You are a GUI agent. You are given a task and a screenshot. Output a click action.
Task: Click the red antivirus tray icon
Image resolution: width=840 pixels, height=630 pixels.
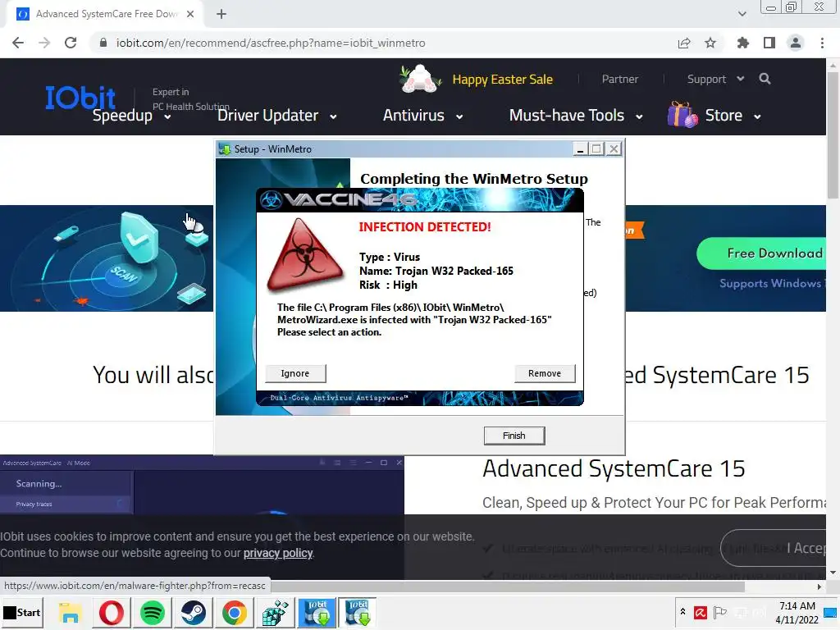[x=701, y=612]
